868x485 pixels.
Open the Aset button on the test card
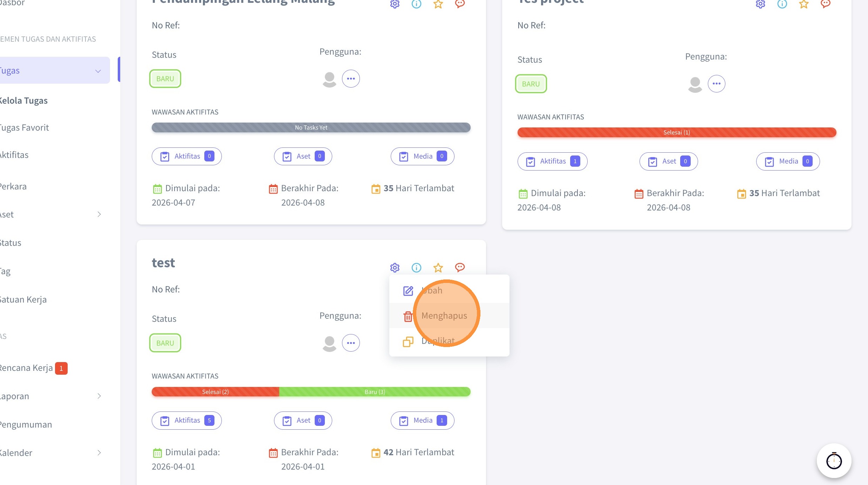click(303, 420)
